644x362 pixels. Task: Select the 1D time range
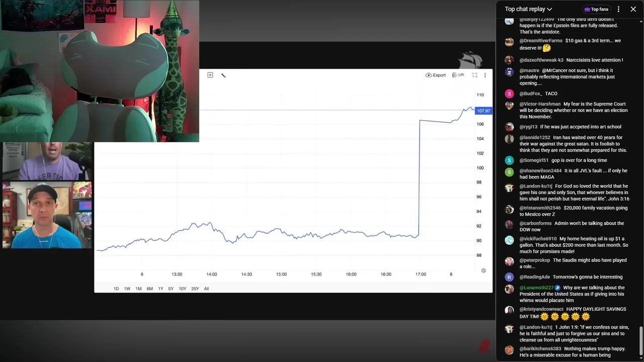coord(116,289)
